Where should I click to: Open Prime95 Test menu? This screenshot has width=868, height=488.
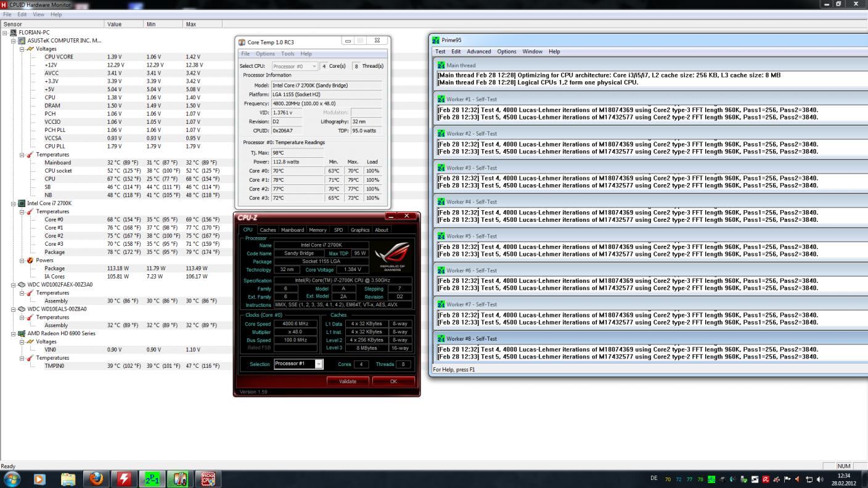click(440, 51)
